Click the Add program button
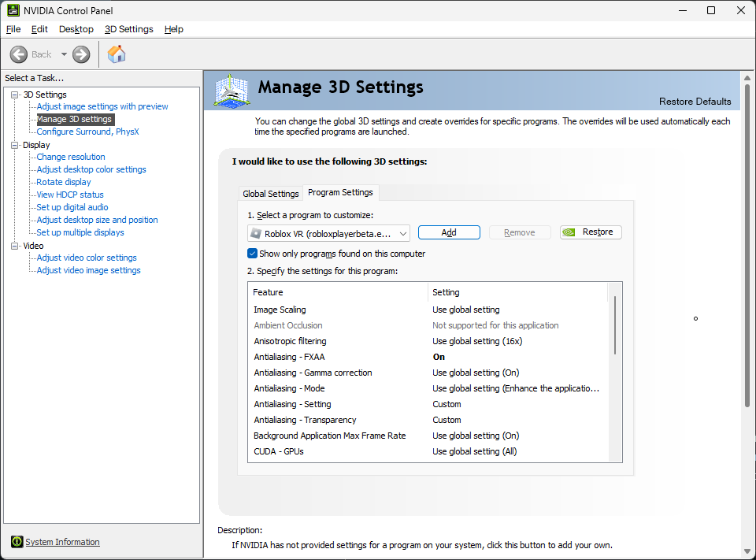756x560 pixels. click(x=449, y=232)
